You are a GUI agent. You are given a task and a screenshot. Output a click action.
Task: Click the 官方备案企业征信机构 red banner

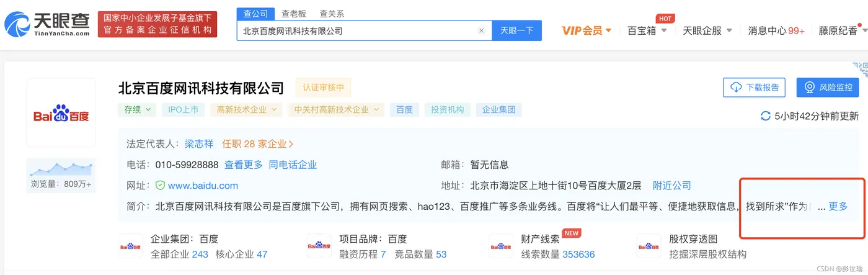click(x=157, y=24)
